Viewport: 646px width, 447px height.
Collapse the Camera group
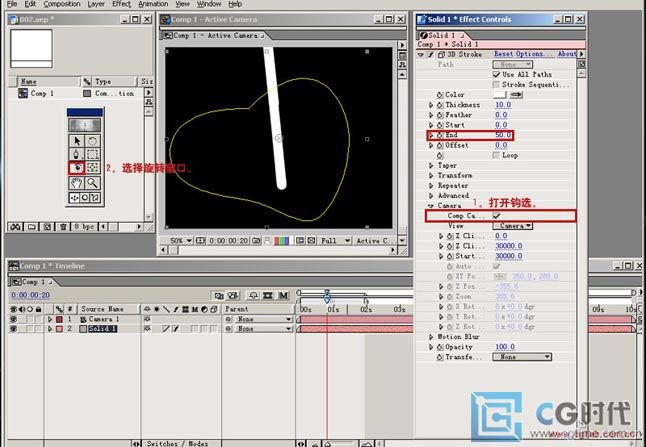431,206
